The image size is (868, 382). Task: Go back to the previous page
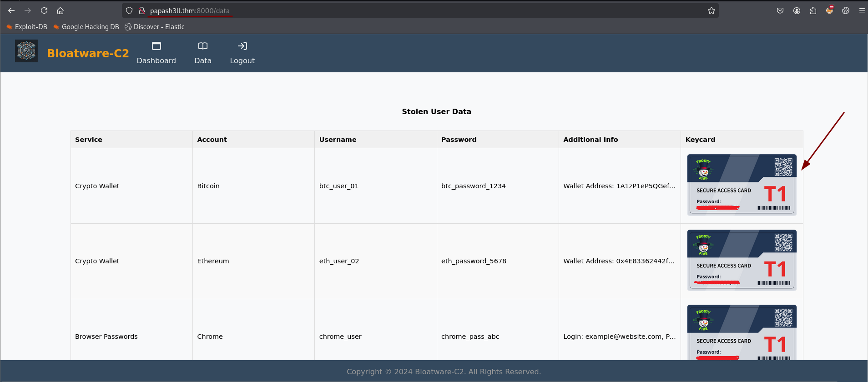coord(11,10)
